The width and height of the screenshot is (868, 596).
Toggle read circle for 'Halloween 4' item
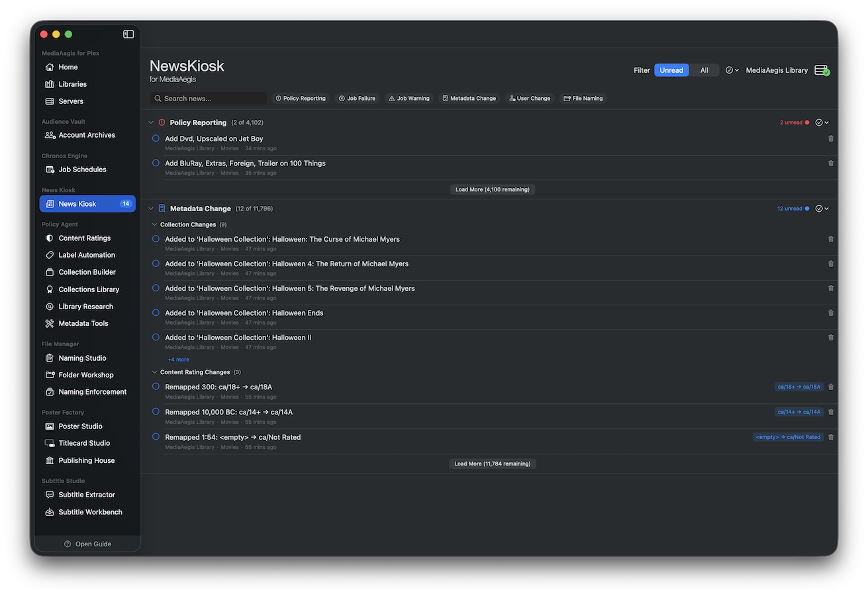pos(156,264)
